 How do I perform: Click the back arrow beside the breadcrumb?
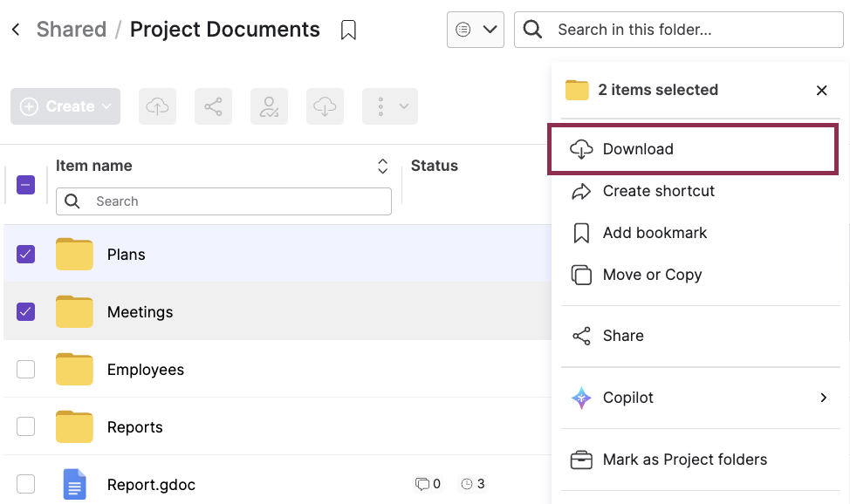(15, 29)
